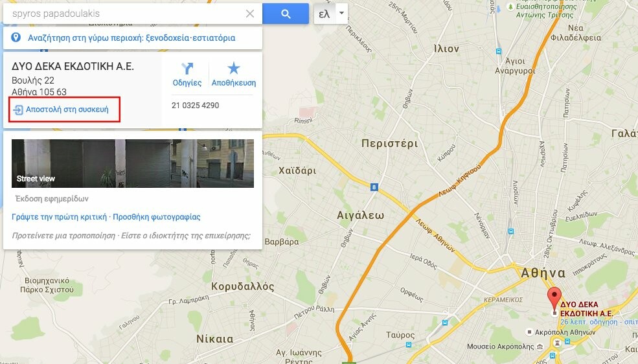Click the Μουσείο Ακρόπολης museum icon

[x=540, y=347]
